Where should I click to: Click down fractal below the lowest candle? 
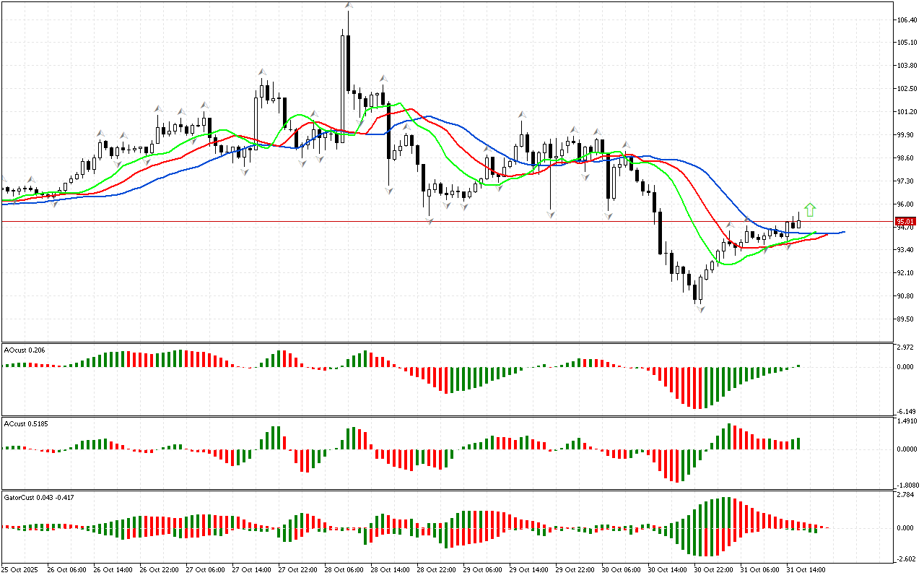[x=699, y=309]
